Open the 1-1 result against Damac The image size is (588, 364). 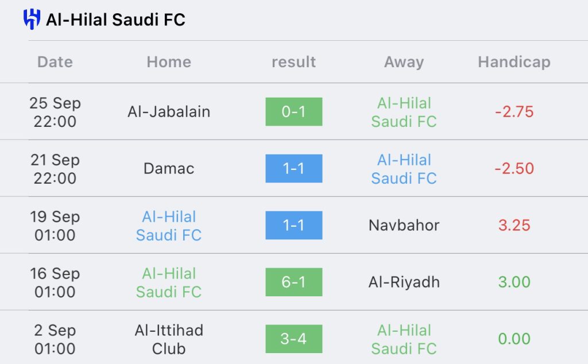tap(293, 168)
